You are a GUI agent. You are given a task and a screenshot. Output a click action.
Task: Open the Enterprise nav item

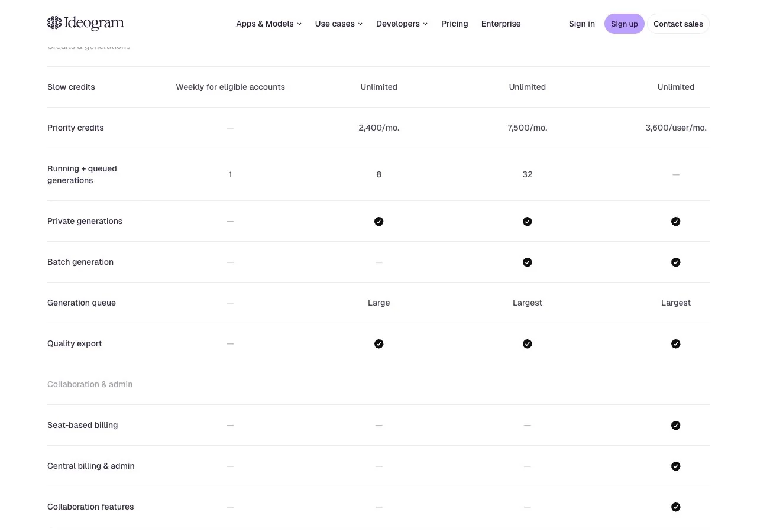(501, 24)
